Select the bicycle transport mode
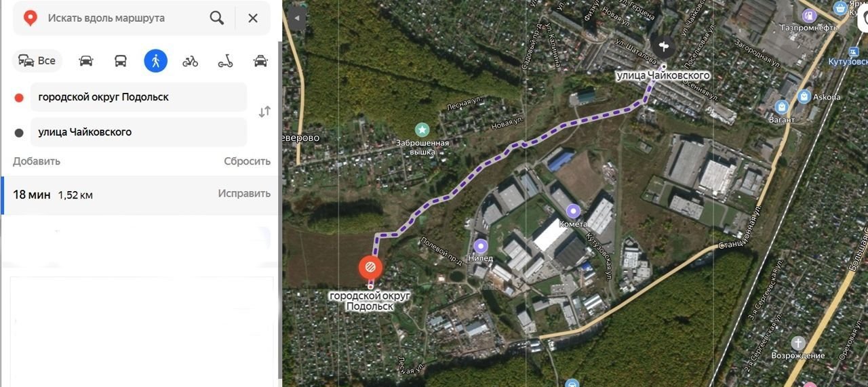 [x=191, y=61]
